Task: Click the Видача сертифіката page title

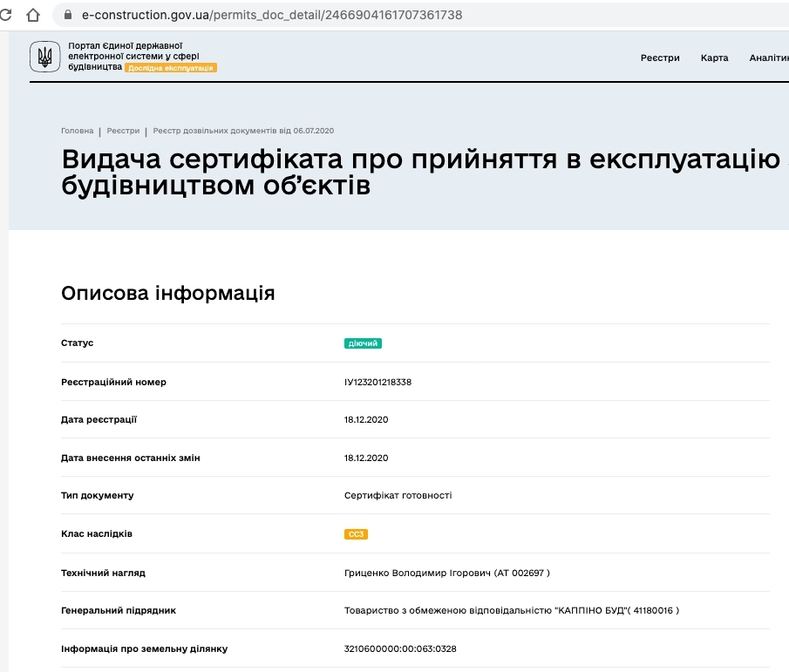Action: pos(421,172)
